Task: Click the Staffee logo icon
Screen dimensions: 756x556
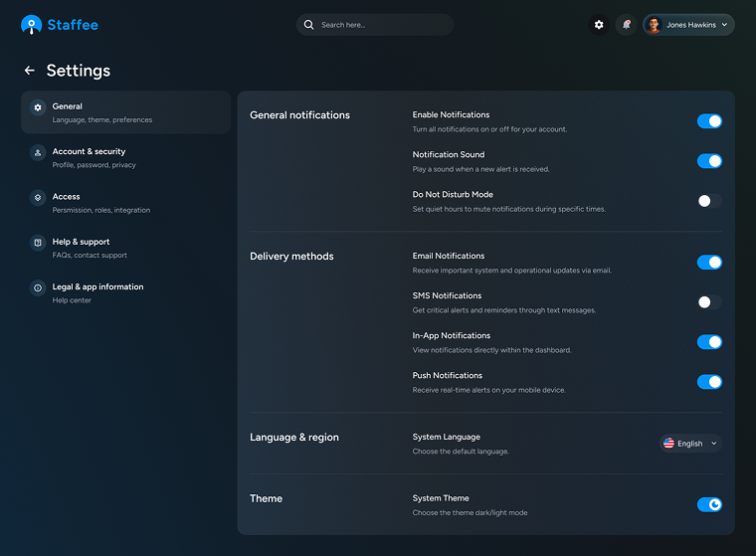Action: (x=32, y=25)
